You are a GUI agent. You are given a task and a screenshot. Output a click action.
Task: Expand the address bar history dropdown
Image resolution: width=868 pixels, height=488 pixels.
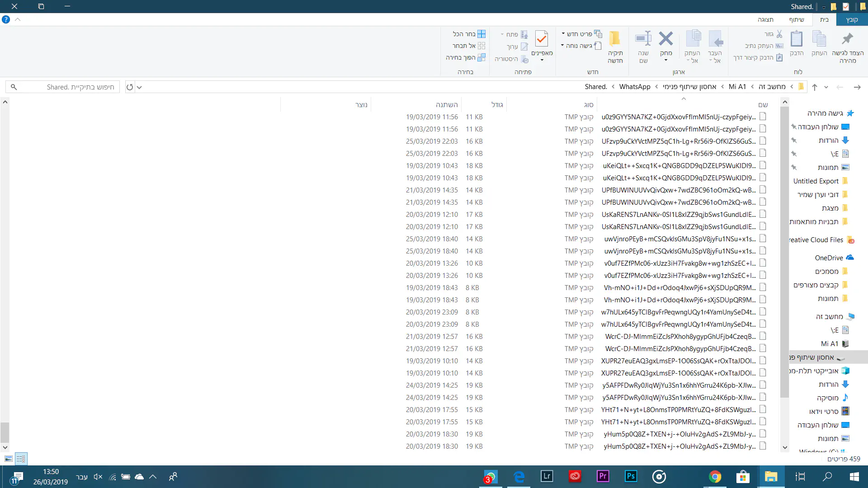(x=139, y=87)
